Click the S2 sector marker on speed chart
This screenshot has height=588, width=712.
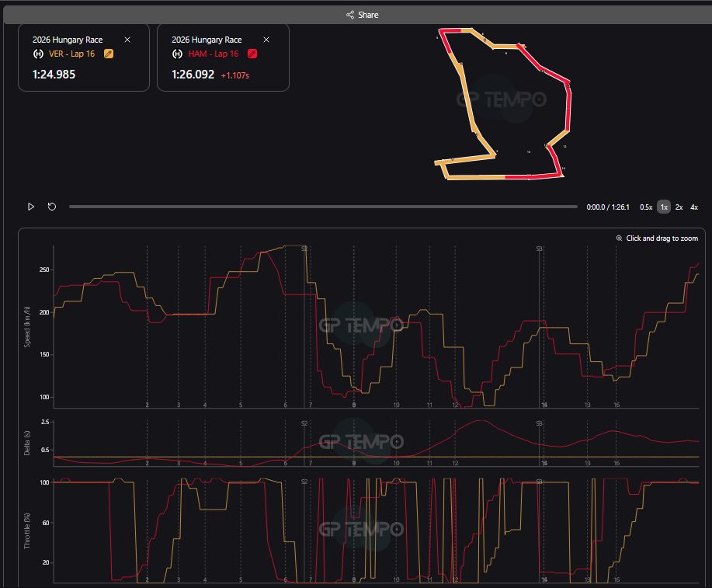point(304,249)
